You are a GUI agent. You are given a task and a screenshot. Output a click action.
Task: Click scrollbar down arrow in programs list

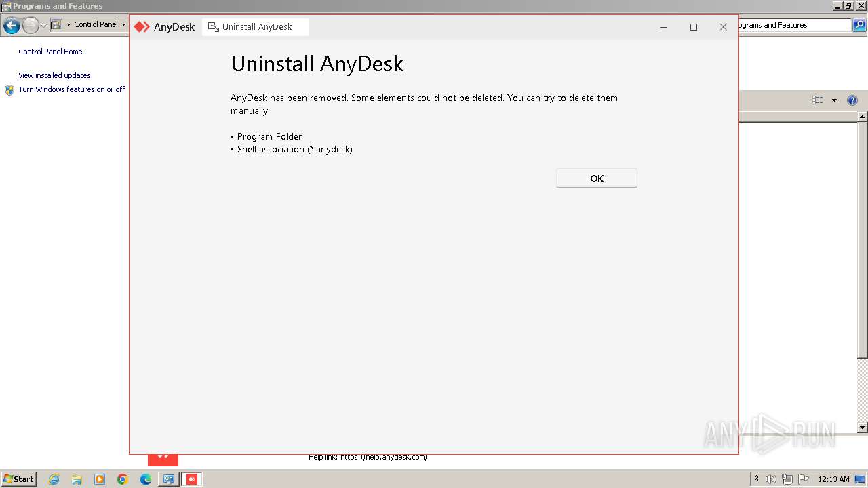click(x=863, y=428)
